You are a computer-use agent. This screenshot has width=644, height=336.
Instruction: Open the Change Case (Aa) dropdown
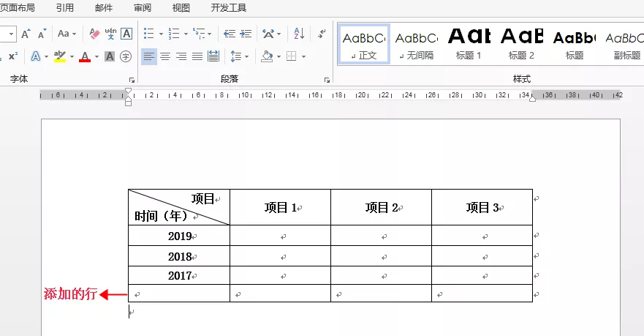click(67, 34)
